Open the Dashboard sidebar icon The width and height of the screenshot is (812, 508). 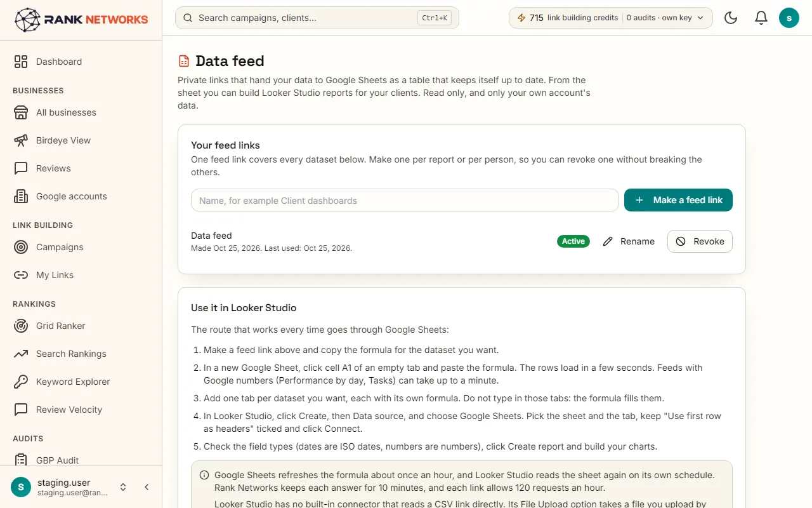coord(21,62)
